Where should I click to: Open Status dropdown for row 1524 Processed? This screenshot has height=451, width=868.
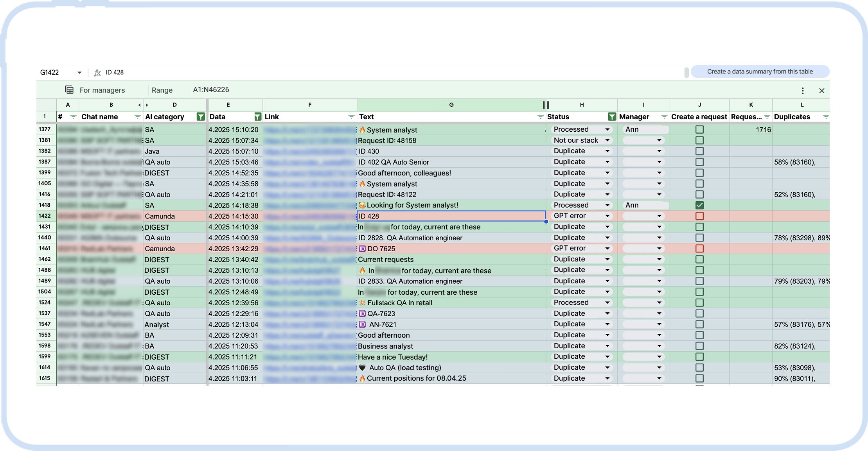[607, 302]
